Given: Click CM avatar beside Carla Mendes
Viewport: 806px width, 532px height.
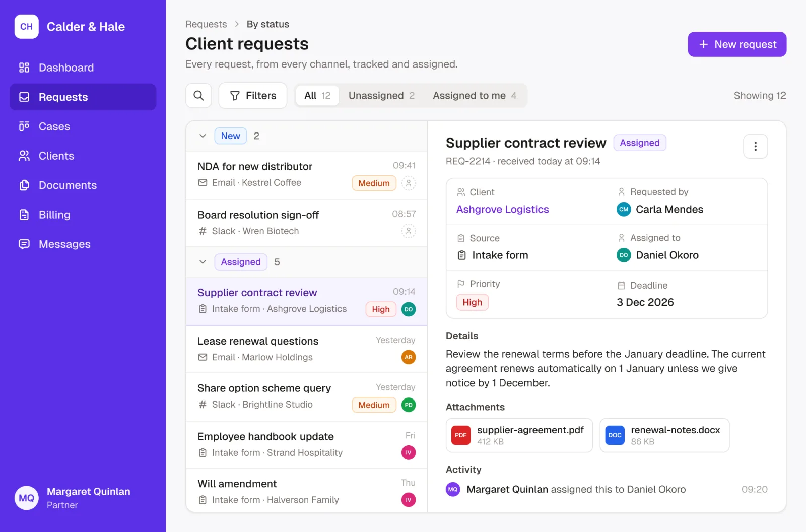Looking at the screenshot, I should (x=624, y=209).
